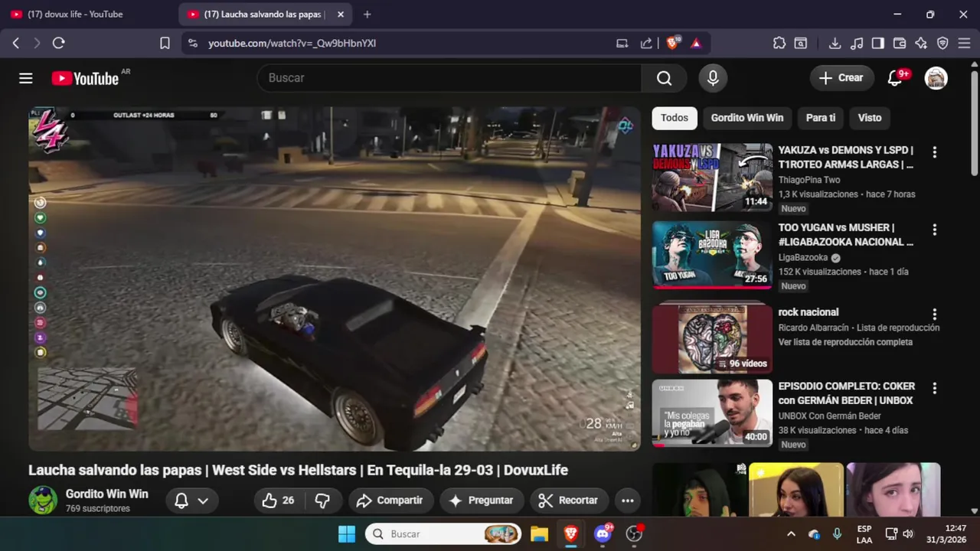Screen dimensions: 980x551
Task: Open Discord from the taskbar
Action: [x=603, y=534]
